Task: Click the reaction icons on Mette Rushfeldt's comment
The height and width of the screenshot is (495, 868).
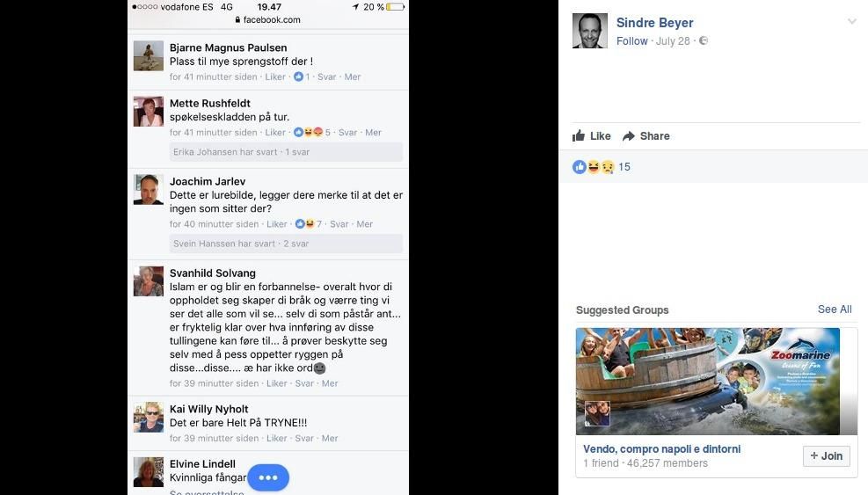Action: [x=308, y=133]
